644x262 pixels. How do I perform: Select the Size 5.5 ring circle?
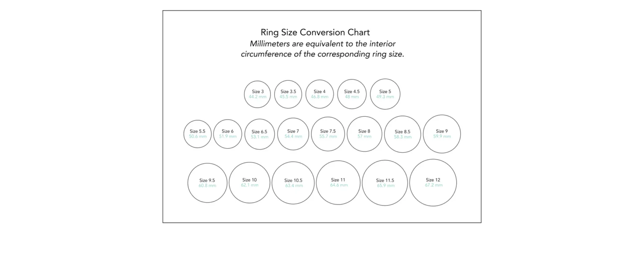(x=197, y=134)
